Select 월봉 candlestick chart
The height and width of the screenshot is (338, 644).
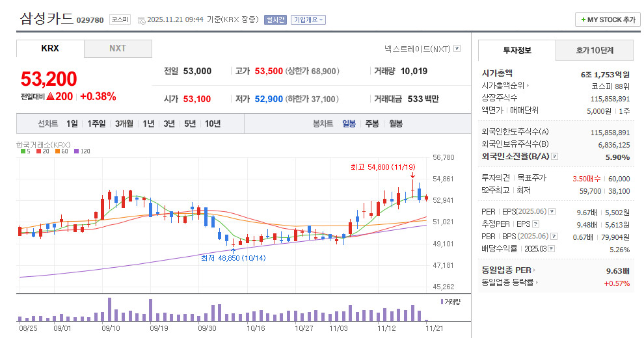point(396,123)
